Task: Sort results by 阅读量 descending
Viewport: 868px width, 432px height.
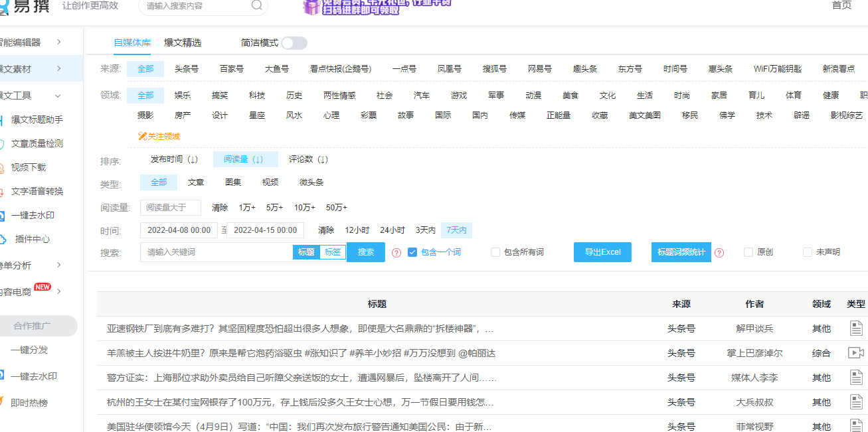Action: click(x=245, y=159)
